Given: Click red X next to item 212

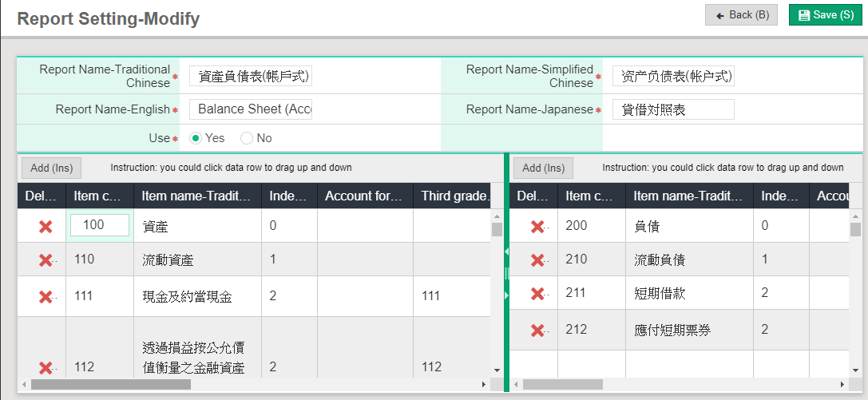Looking at the screenshot, I should [x=537, y=330].
